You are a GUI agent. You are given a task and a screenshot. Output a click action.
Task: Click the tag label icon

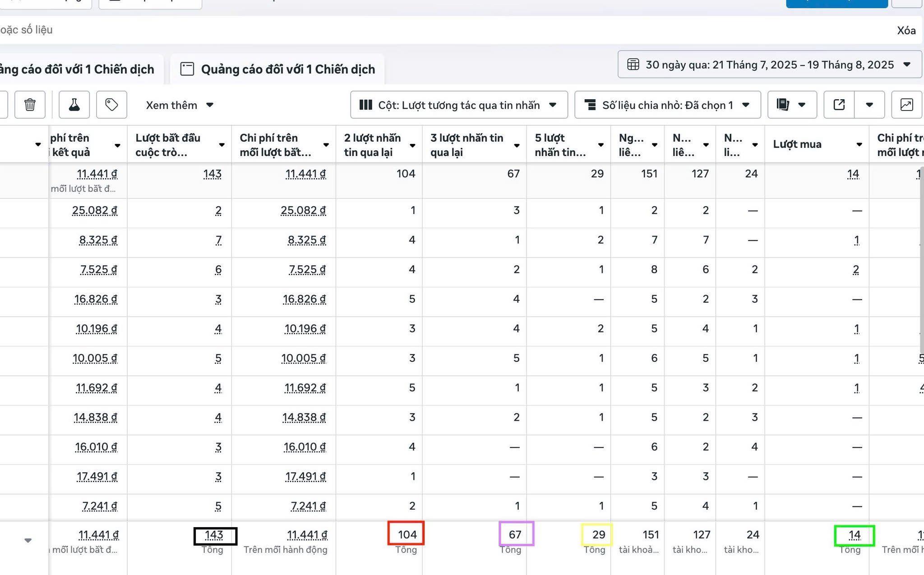click(x=111, y=105)
